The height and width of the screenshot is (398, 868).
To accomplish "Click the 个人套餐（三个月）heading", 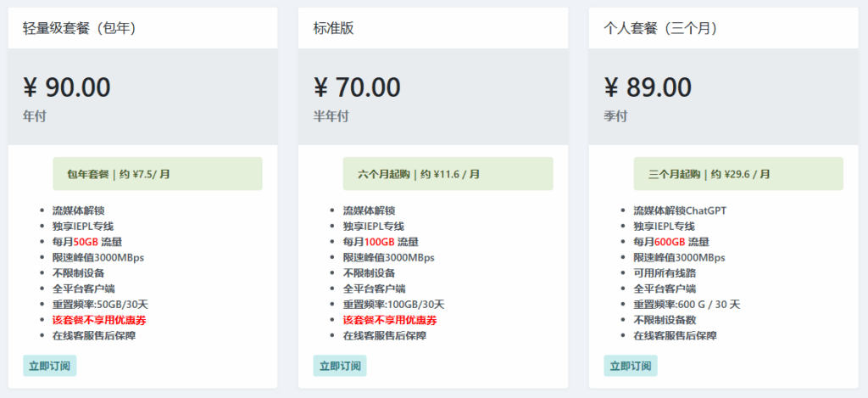I will [661, 28].
